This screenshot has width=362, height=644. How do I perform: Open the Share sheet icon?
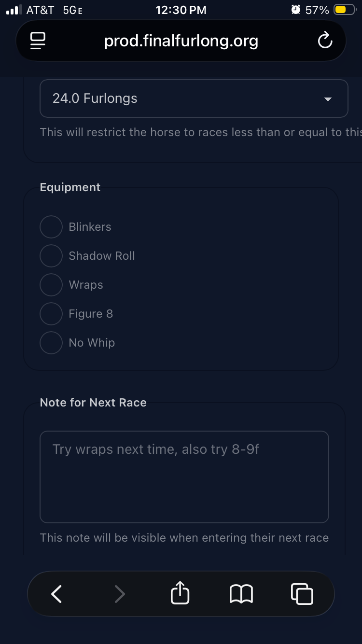(x=180, y=593)
